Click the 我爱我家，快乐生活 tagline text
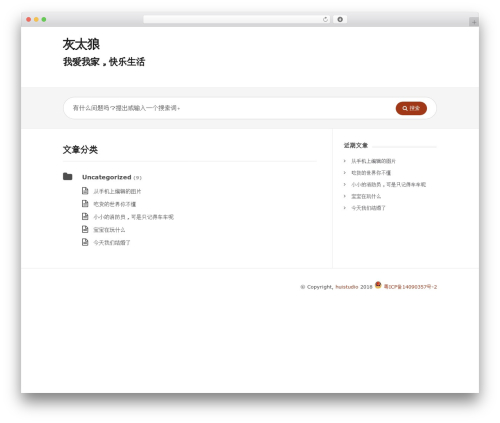Viewport: 500px width, 423px height. [104, 62]
